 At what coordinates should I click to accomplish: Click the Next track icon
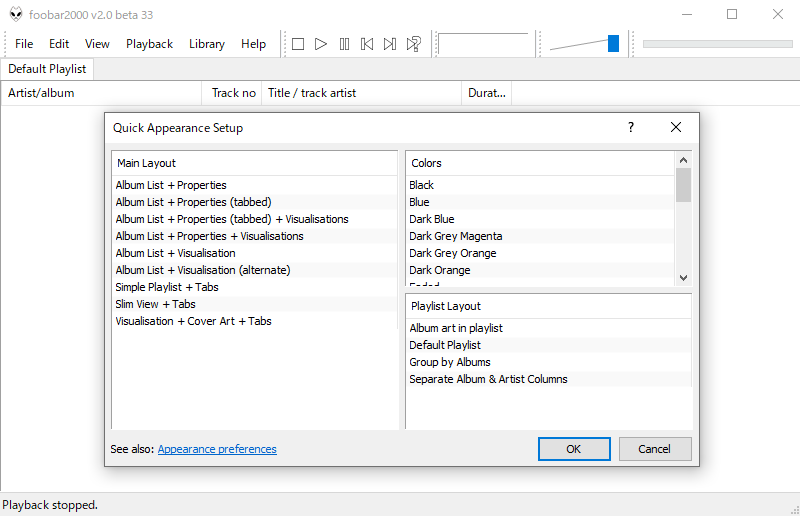click(x=390, y=44)
